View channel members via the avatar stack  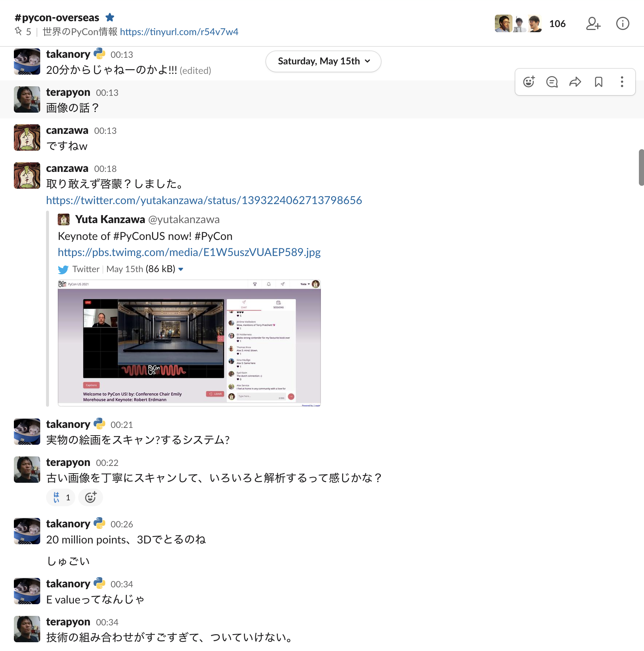518,23
